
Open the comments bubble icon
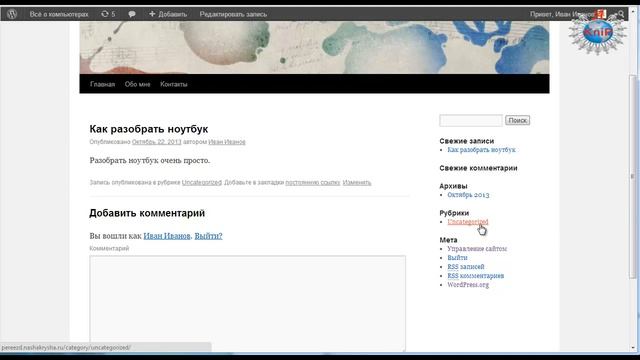click(132, 14)
